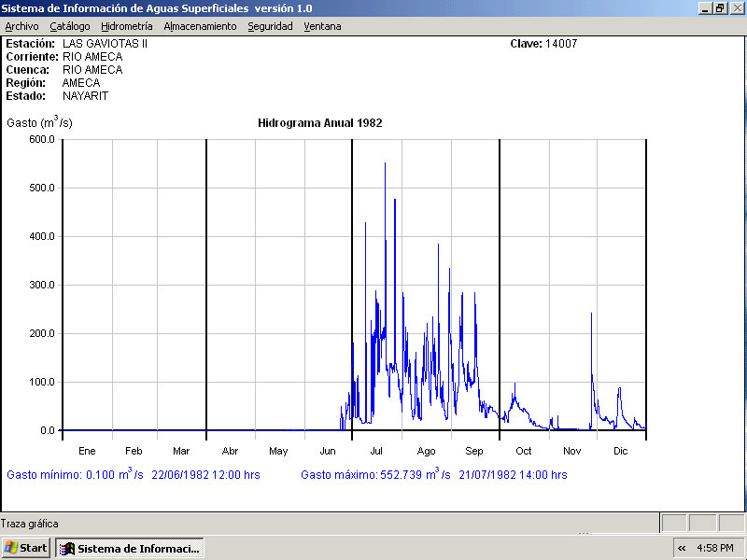Minimize the application window
The height and width of the screenshot is (560, 747).
pyautogui.click(x=705, y=7)
